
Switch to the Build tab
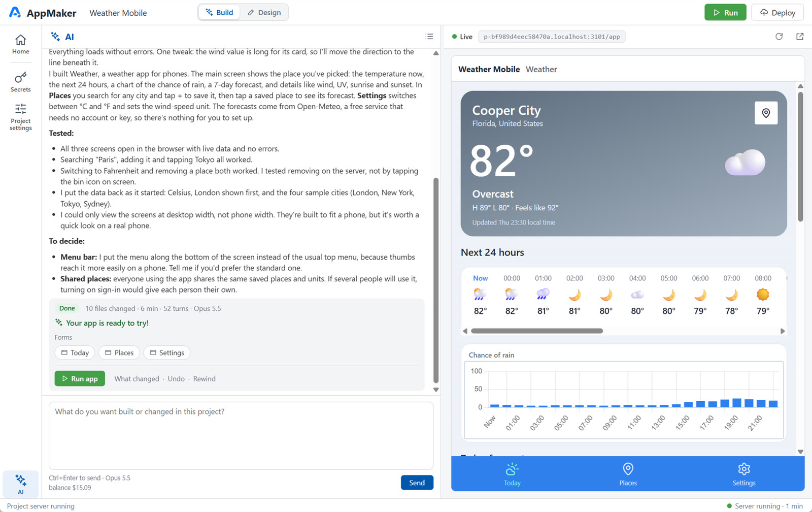(x=219, y=13)
